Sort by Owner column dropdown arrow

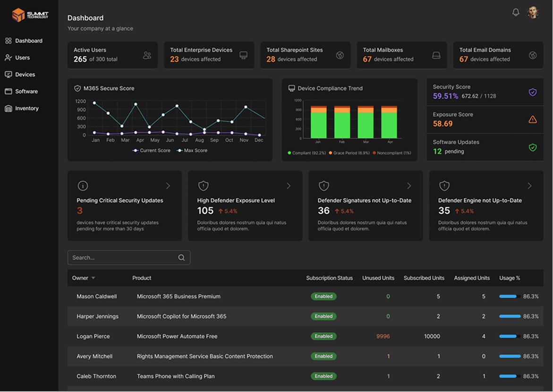[93, 278]
